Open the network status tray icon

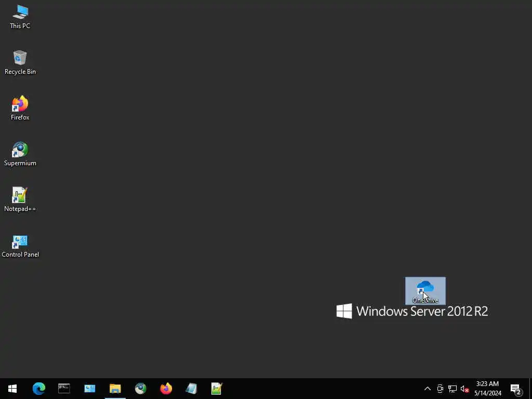[x=453, y=389]
